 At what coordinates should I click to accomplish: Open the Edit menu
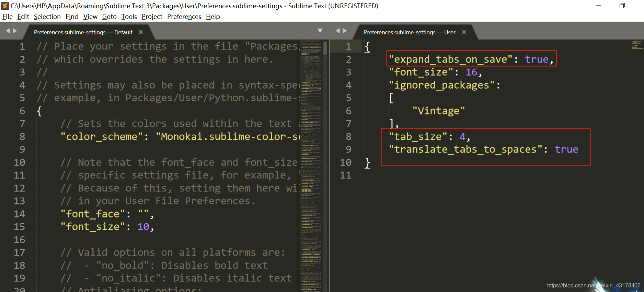(23, 16)
